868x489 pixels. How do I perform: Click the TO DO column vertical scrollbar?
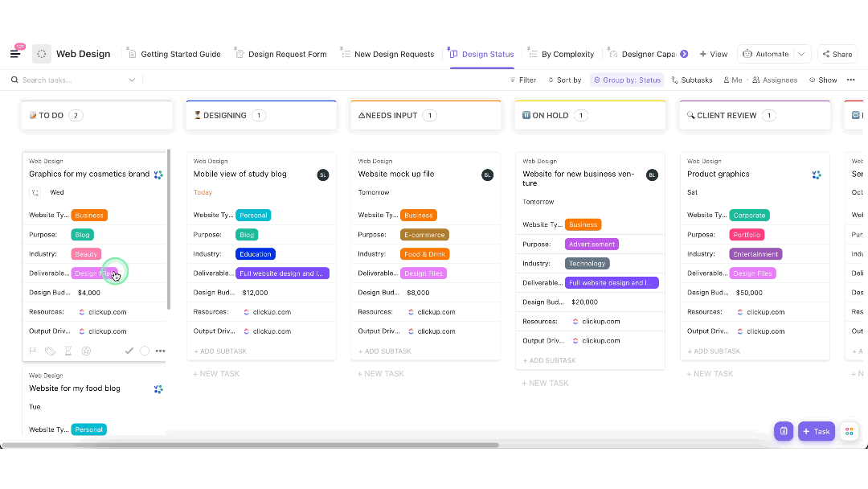pos(168,229)
